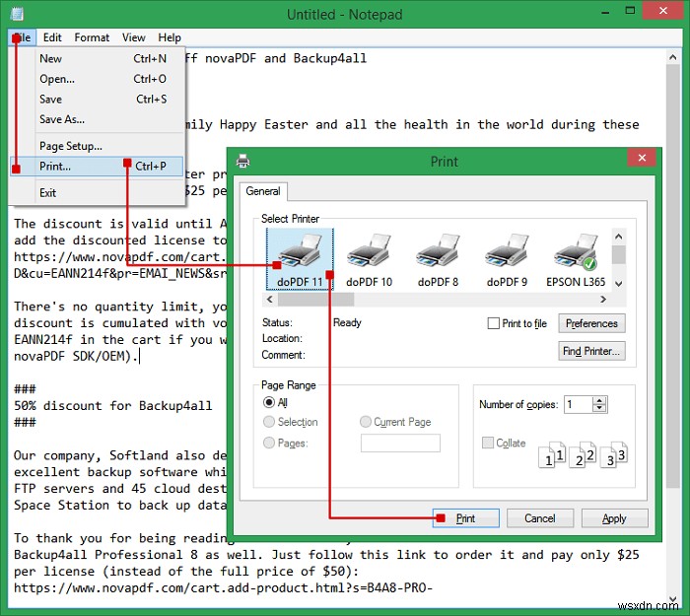
Task: Select the EPSON L365 printer icon
Action: [x=576, y=258]
